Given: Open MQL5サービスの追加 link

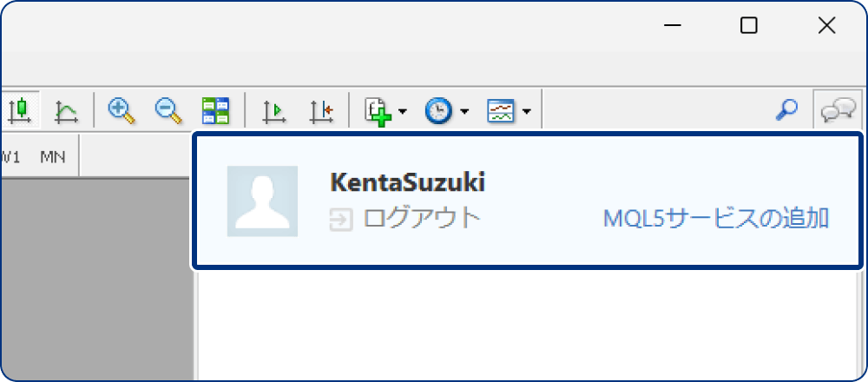Looking at the screenshot, I should coord(716,219).
